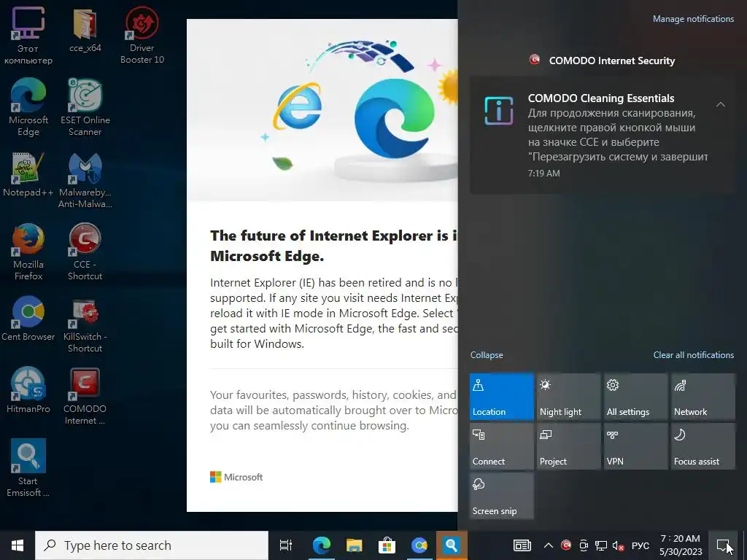The height and width of the screenshot is (560, 747).
Task: Click the muted volume tray icon
Action: 619,545
